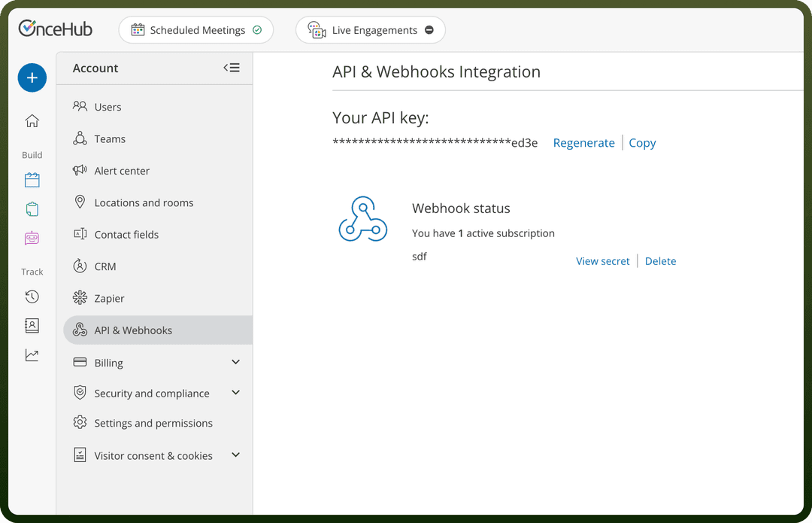Open the clipboard forms icon under Build
This screenshot has width=812, height=523.
(x=32, y=209)
